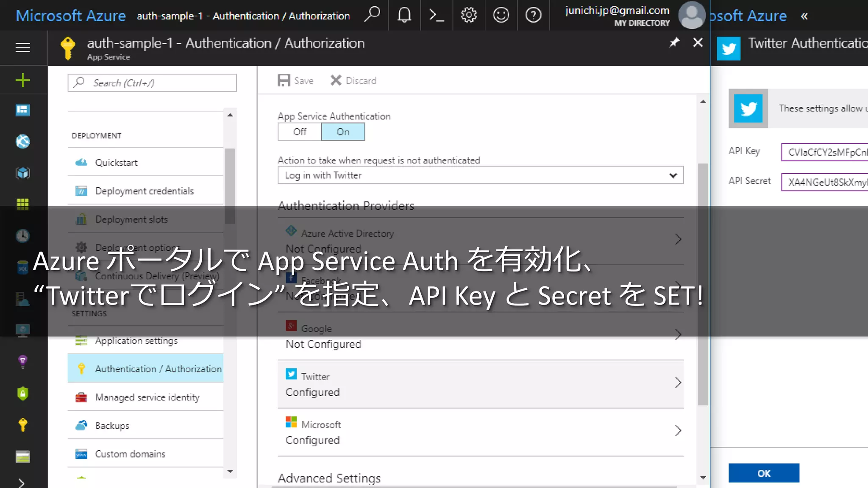
Task: Collapse blades with double chevron icon
Action: [804, 16]
